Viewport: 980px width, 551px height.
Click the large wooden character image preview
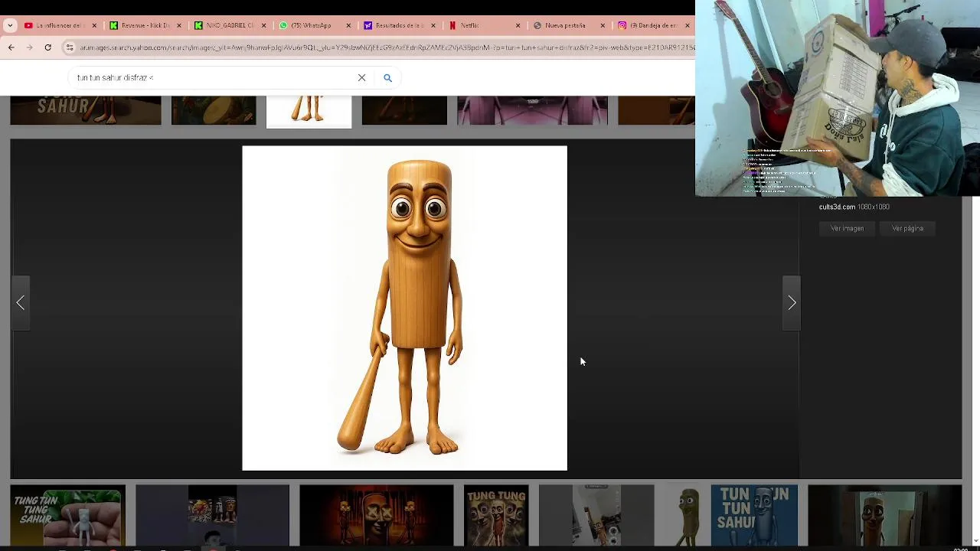click(x=404, y=308)
